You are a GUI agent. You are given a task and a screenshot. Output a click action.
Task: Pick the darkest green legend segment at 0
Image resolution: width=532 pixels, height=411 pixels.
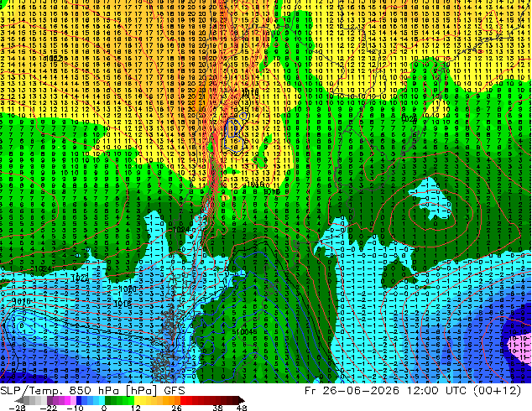click(x=108, y=400)
